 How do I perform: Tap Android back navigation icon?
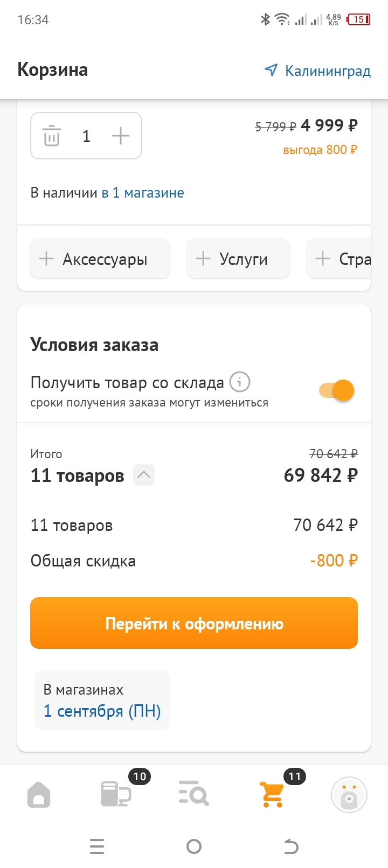291,846
